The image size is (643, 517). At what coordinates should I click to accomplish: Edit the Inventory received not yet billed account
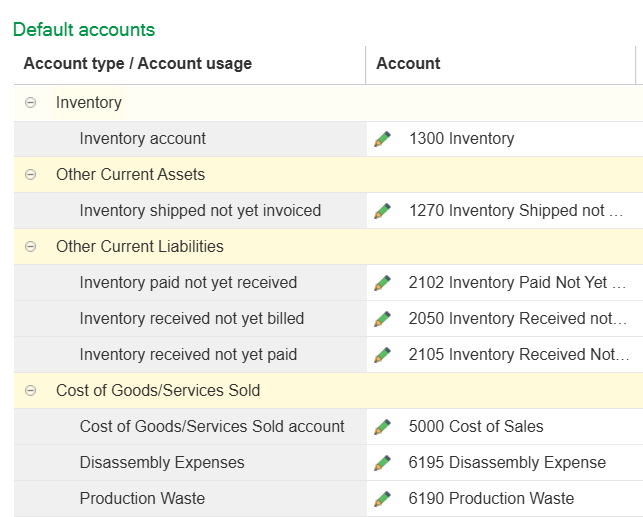pyautogui.click(x=382, y=319)
